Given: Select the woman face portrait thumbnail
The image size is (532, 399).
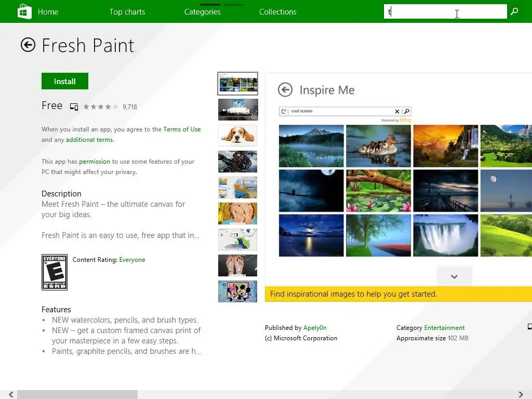Looking at the screenshot, I should click(x=237, y=214).
